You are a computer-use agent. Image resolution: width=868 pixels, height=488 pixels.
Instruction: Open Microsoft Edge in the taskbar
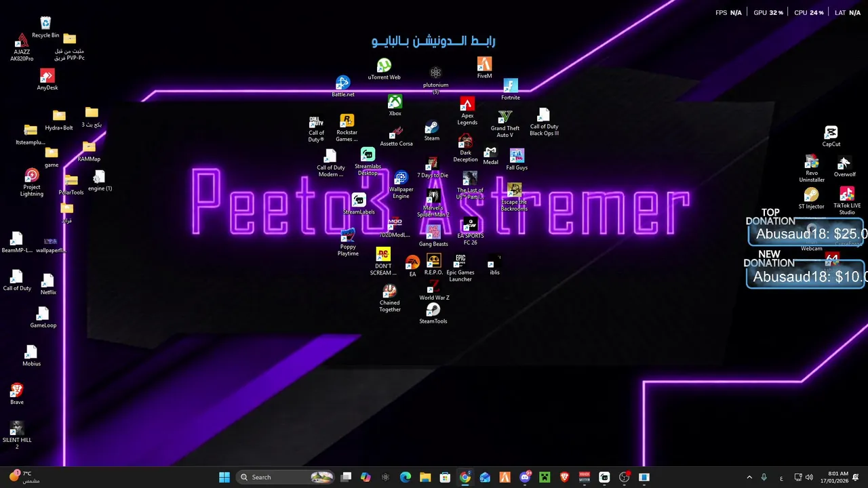pyautogui.click(x=406, y=477)
